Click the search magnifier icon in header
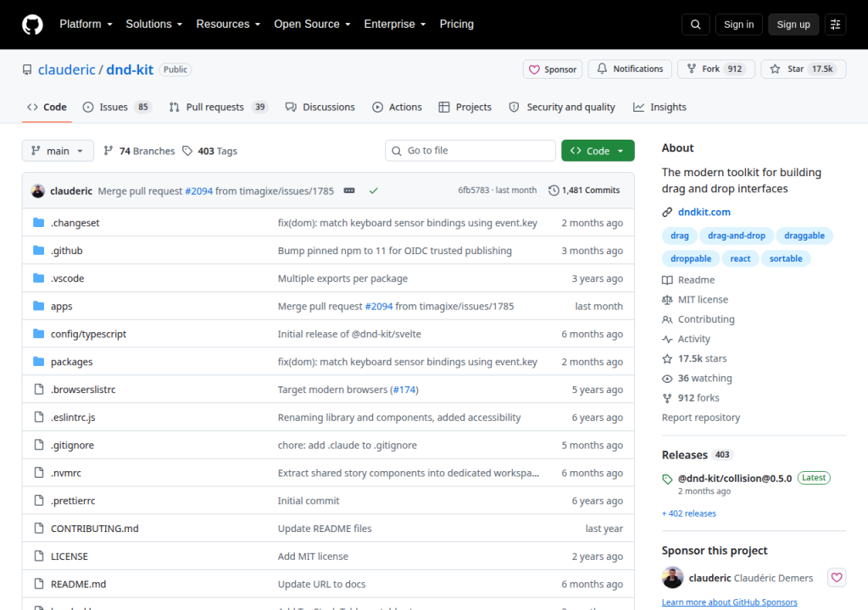This screenshot has height=610, width=868. click(x=695, y=25)
